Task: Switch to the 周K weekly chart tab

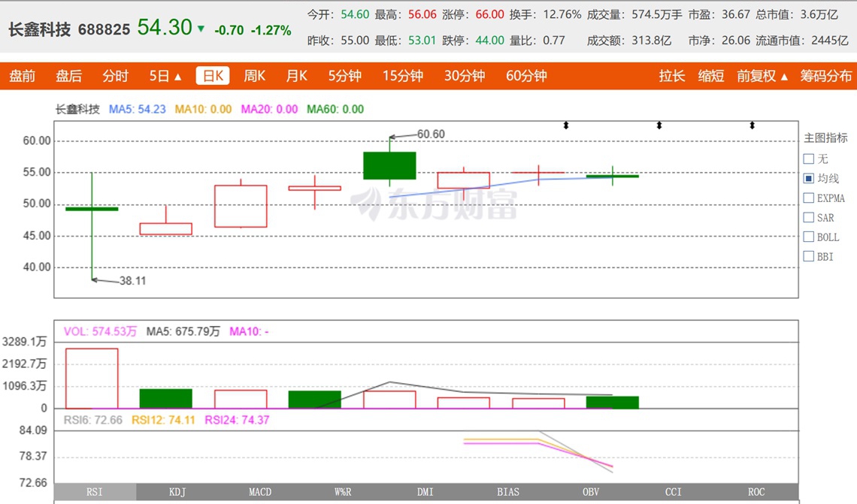Action: click(x=254, y=76)
